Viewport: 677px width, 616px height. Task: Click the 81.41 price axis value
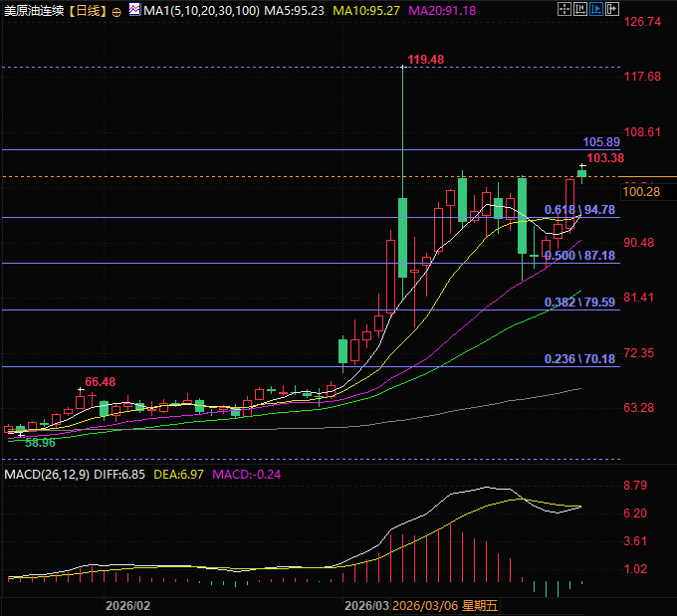[x=638, y=298]
